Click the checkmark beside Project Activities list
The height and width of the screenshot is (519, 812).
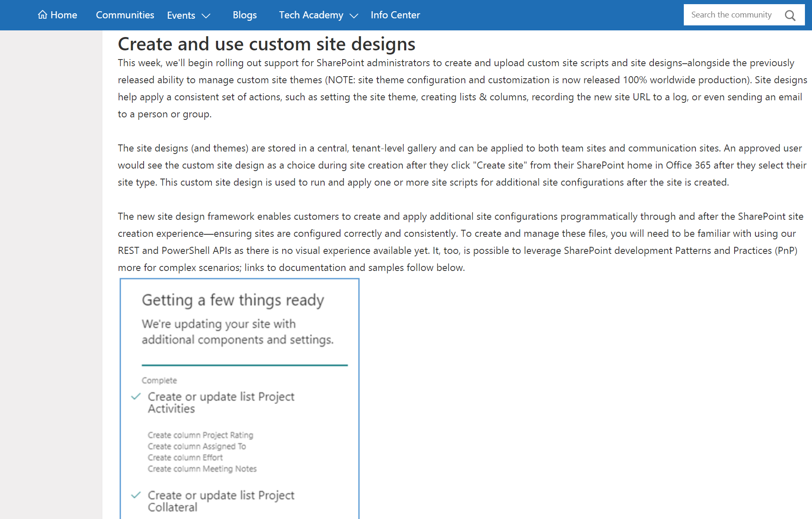click(x=136, y=396)
